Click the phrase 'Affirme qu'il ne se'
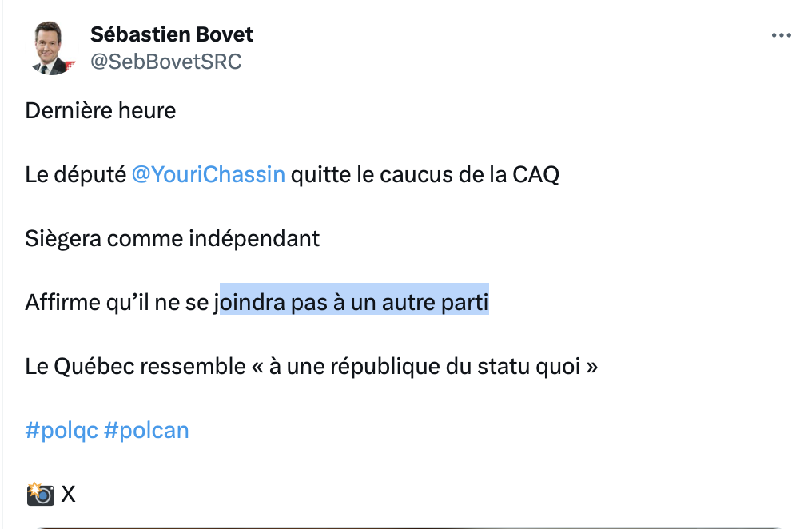Viewport: 812px width, 529px height. pyautogui.click(x=117, y=302)
